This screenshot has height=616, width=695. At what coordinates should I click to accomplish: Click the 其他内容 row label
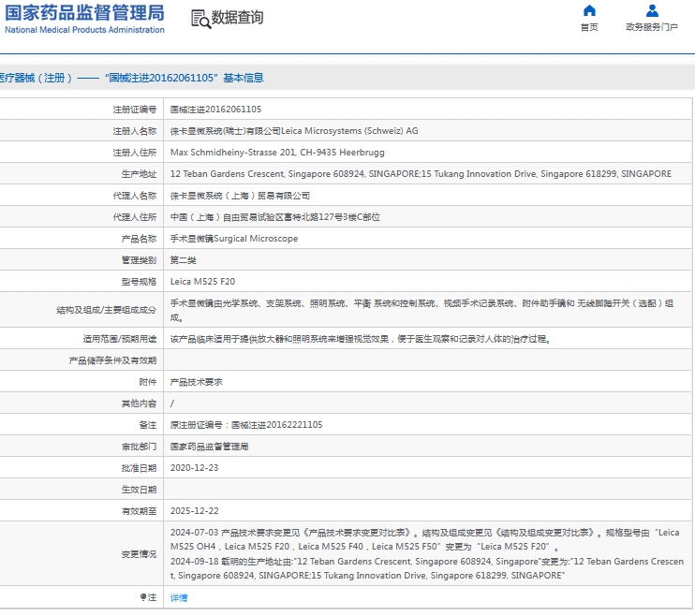[140, 403]
